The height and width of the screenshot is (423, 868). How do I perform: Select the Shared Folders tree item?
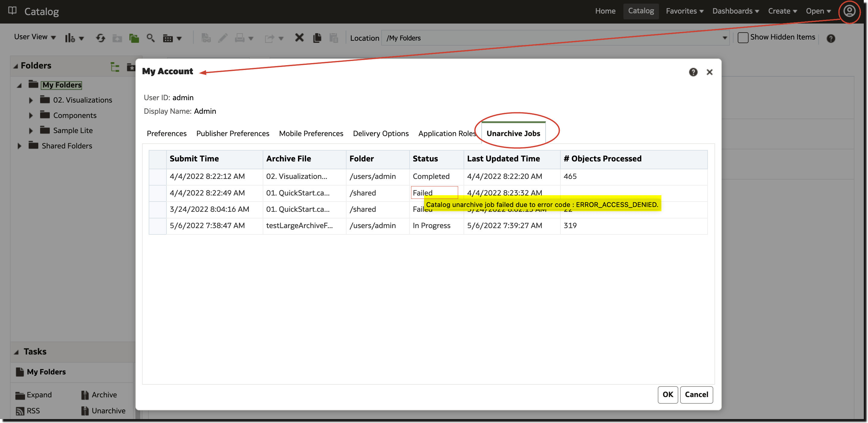[67, 146]
